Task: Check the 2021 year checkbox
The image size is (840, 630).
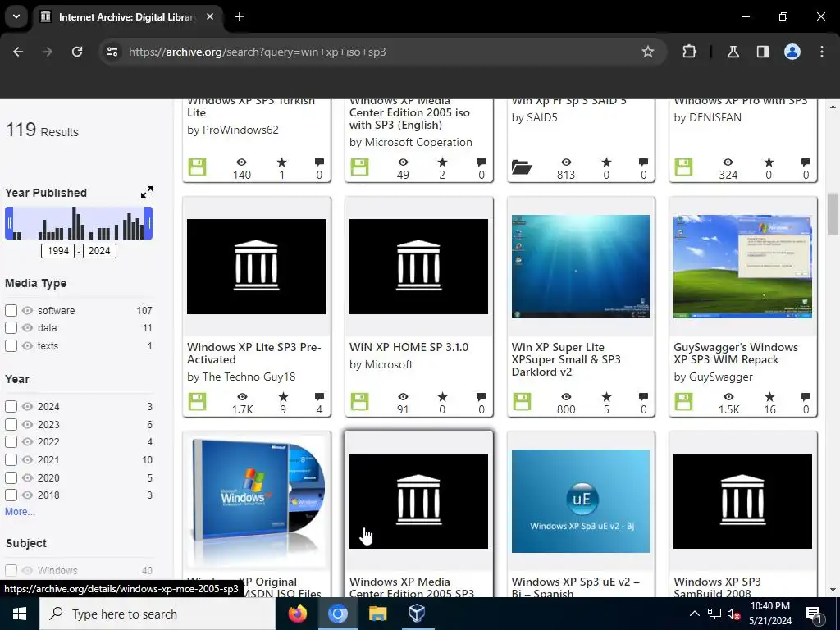Action: point(11,459)
